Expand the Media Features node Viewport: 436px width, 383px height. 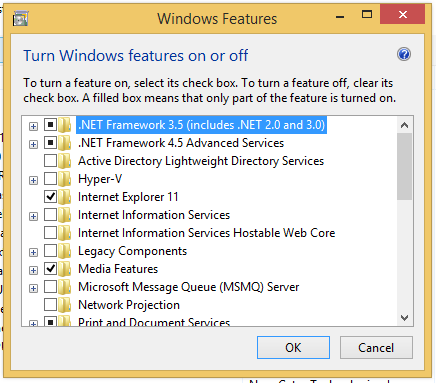33,270
